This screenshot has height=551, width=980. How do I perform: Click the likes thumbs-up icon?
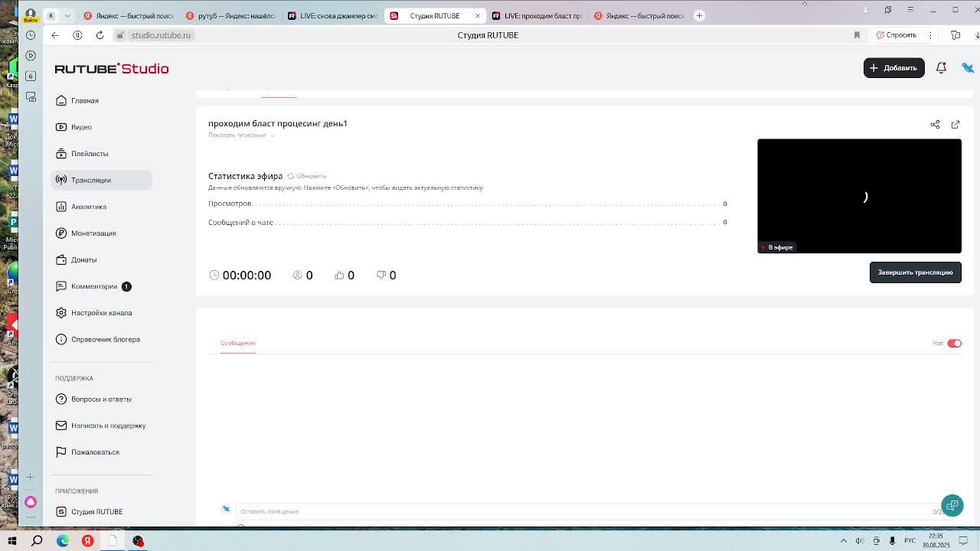pyautogui.click(x=339, y=275)
